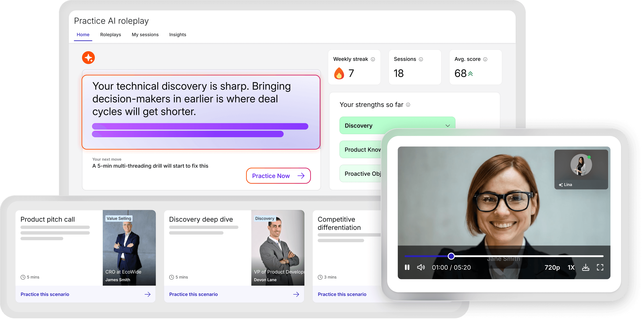Click the multi-threading drill next move text
Screen dimensions: 644x320
click(150, 166)
